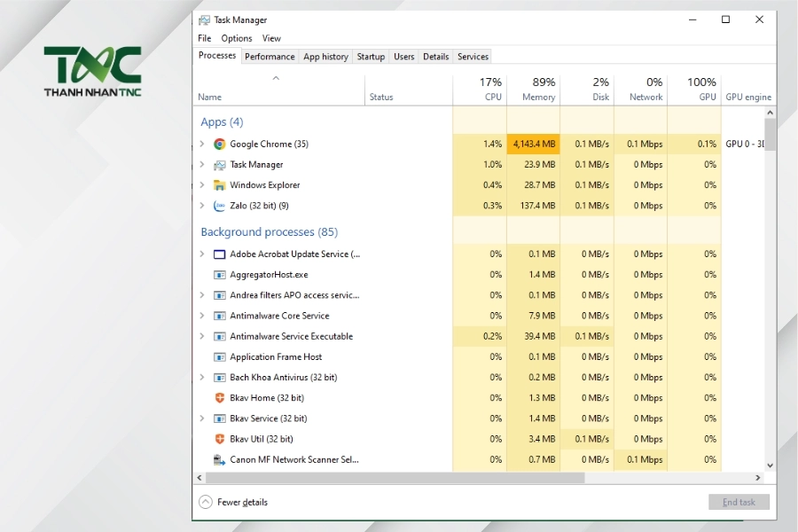Expand the Windows Explorer process entry
The width and height of the screenshot is (798, 532).
[x=202, y=184]
